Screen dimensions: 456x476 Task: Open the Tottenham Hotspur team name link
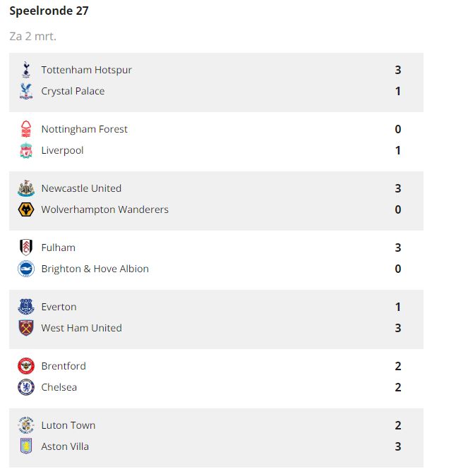click(86, 70)
